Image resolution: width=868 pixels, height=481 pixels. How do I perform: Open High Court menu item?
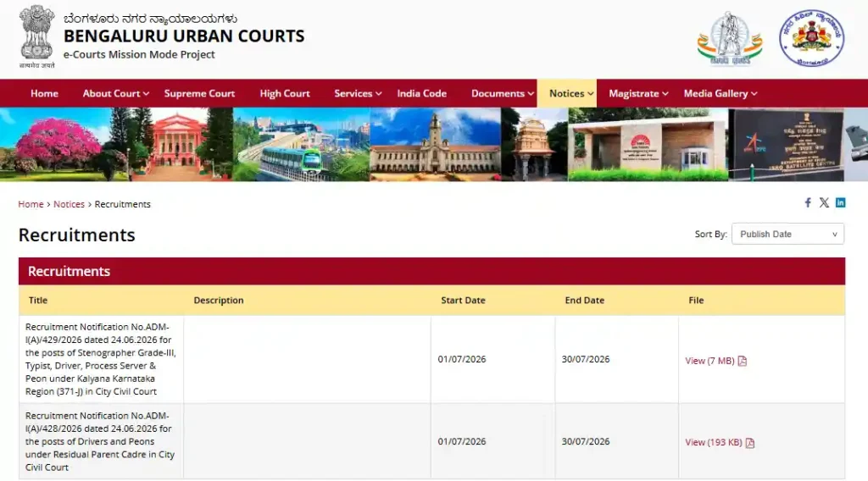point(285,93)
